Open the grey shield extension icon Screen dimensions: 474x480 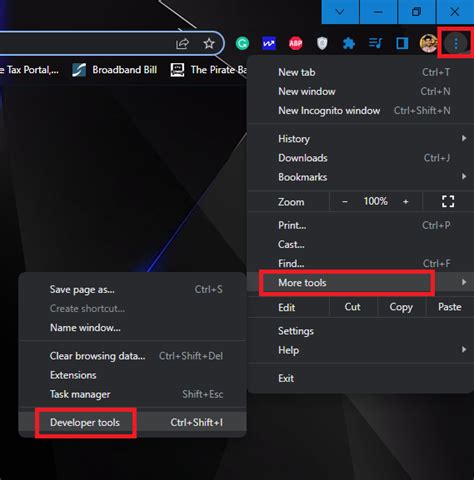[x=322, y=43]
